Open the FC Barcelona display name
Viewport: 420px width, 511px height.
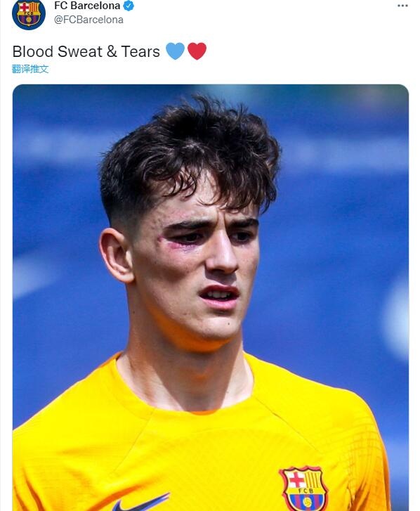[x=87, y=6]
